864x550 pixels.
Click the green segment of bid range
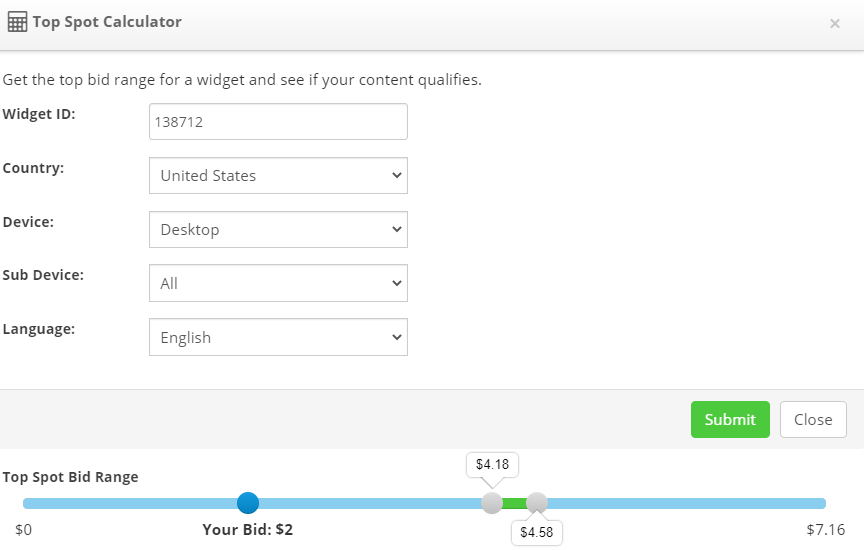tap(515, 503)
